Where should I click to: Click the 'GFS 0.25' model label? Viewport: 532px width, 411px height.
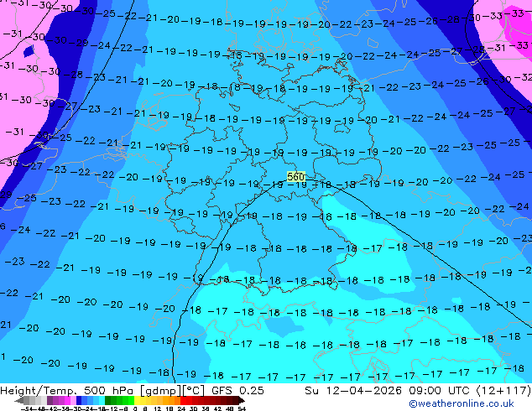coord(237,391)
